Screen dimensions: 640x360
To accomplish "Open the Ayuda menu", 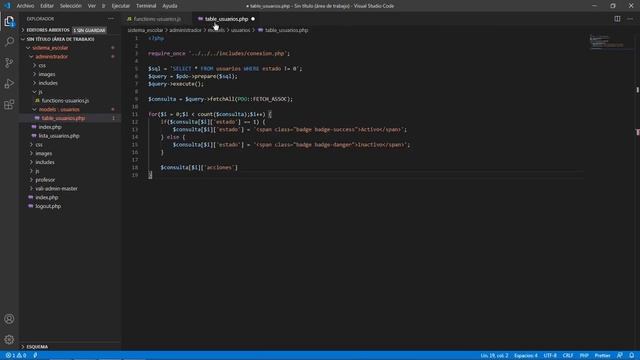I will [x=170, y=6].
